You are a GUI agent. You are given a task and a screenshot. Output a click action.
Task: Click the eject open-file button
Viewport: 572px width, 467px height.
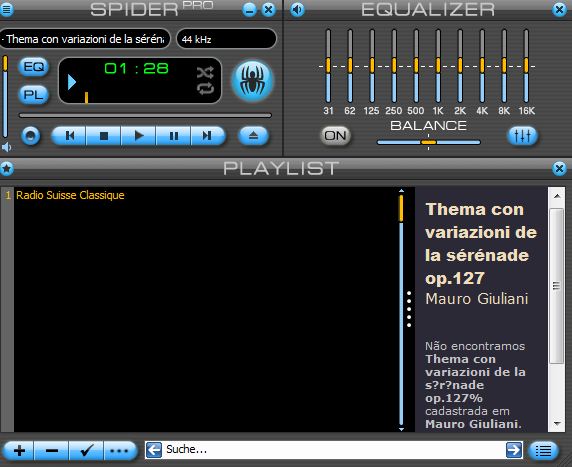pos(254,136)
